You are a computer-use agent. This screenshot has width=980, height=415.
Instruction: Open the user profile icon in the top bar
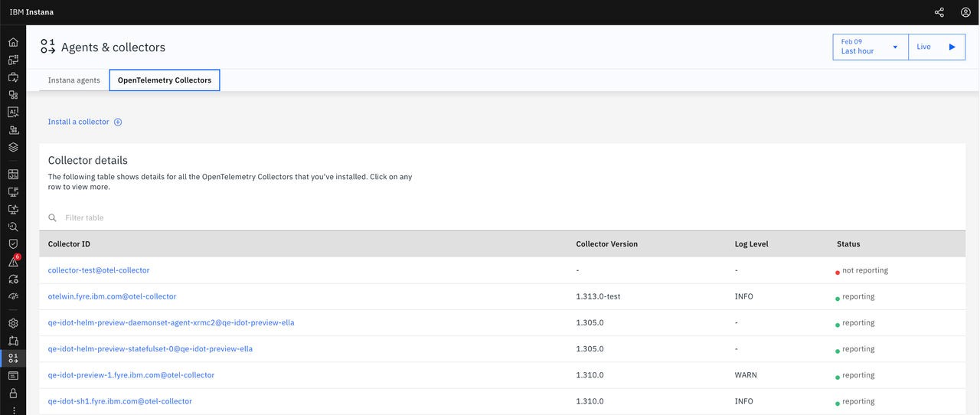tap(965, 12)
